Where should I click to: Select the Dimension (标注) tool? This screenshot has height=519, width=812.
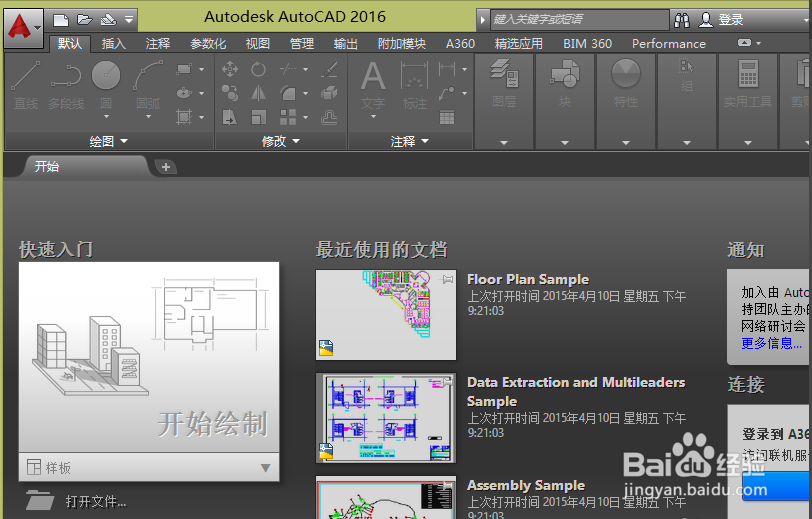(414, 84)
